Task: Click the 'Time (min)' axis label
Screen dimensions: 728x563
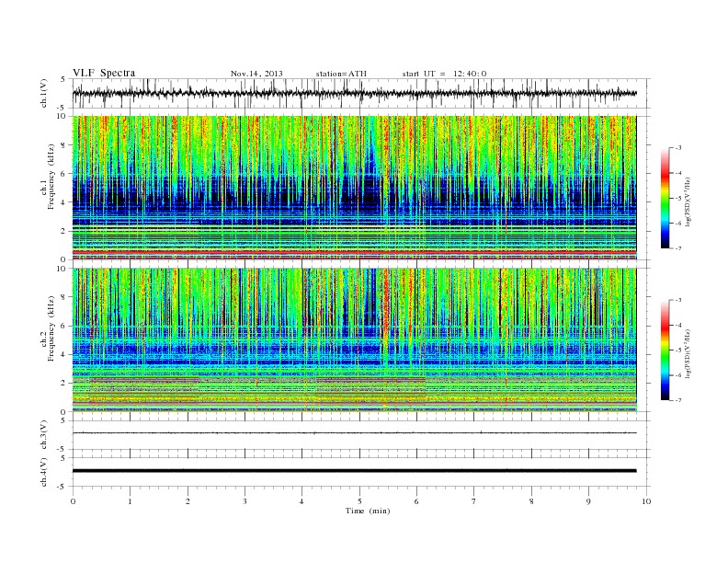Action: pyautogui.click(x=368, y=511)
